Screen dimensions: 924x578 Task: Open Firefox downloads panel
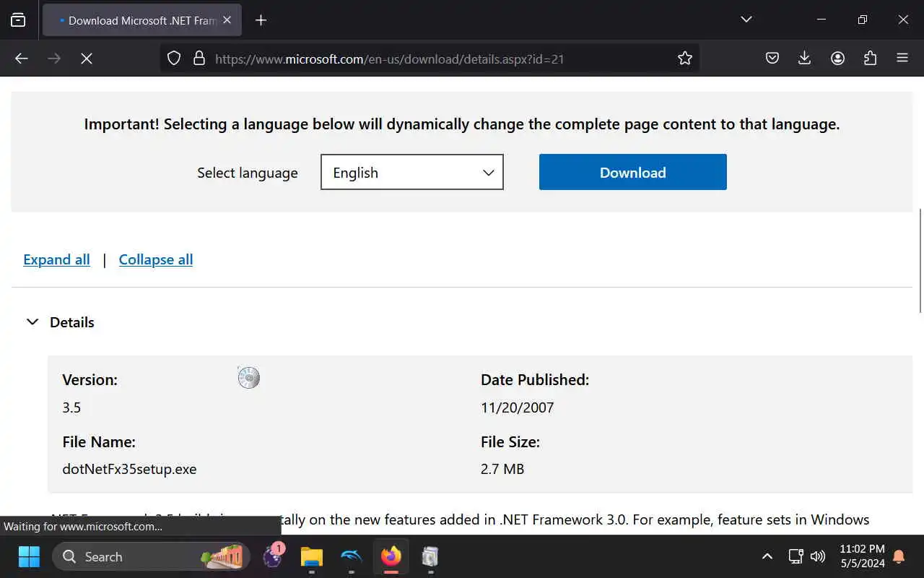805,59
